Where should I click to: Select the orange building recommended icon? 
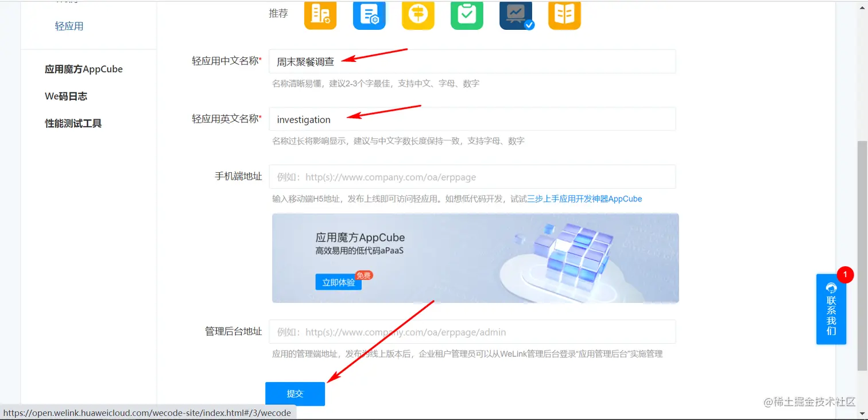pyautogui.click(x=320, y=15)
